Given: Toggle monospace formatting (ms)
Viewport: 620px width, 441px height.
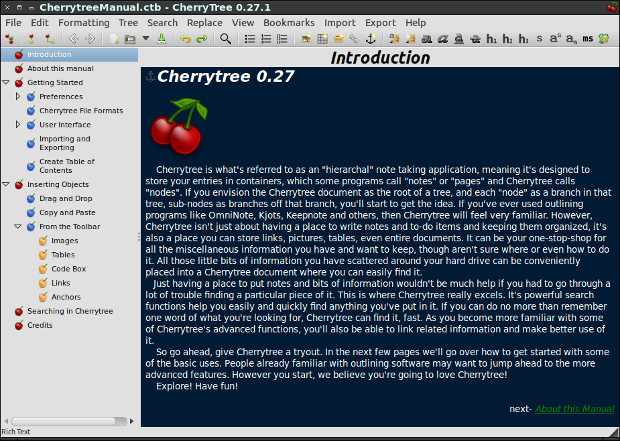Looking at the screenshot, I should point(588,39).
